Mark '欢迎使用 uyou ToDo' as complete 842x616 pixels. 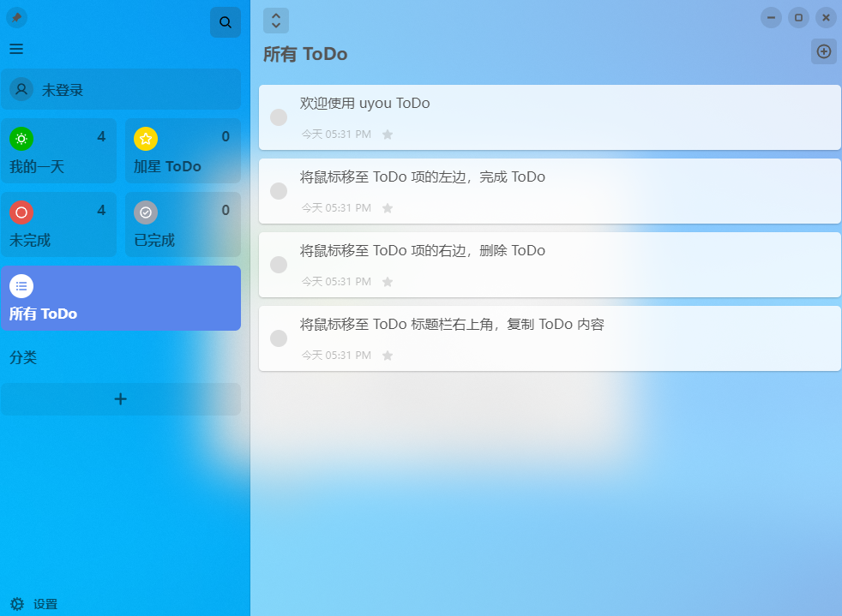(x=279, y=117)
